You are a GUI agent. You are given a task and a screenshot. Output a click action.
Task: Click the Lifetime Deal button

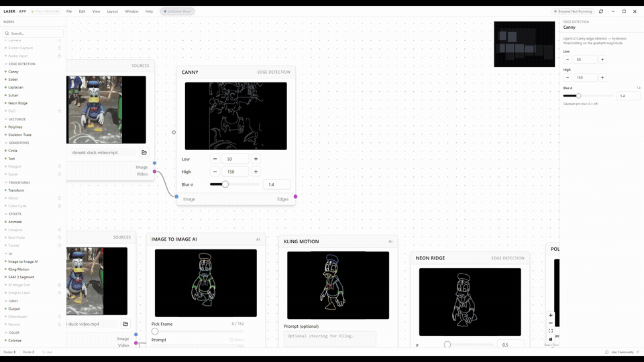(177, 11)
